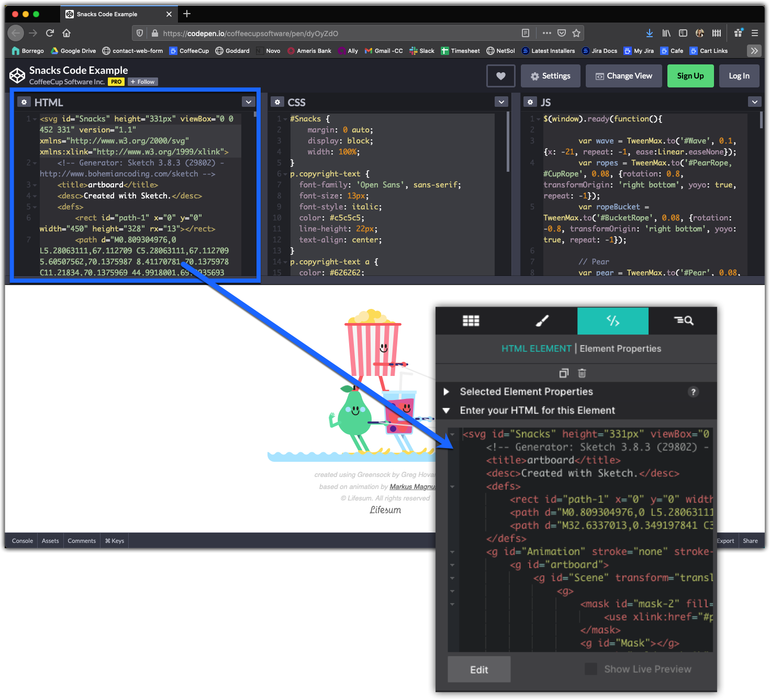Close the Snacks Code Example tab
Viewport: 770px width, 700px height.
coord(169,14)
